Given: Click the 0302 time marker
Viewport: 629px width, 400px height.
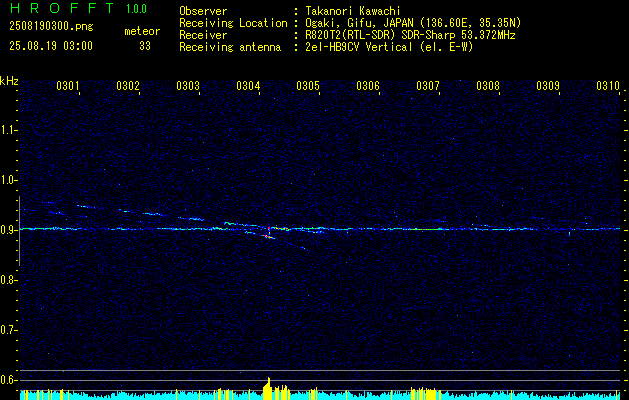Looking at the screenshot, I should (128, 85).
